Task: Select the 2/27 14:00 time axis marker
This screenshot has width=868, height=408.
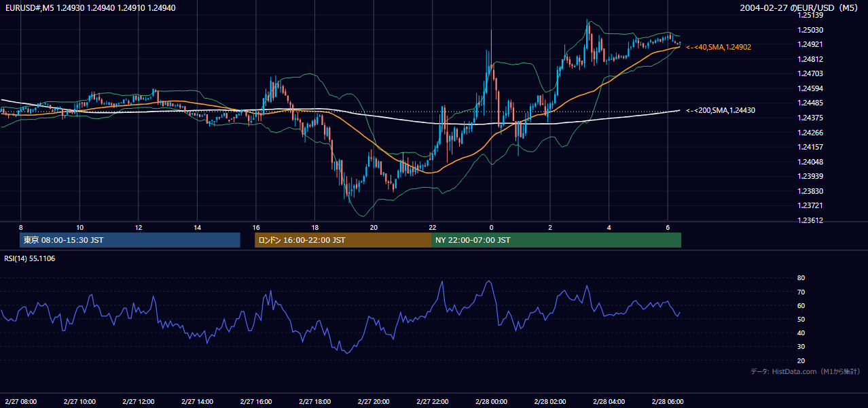Action: [197, 402]
